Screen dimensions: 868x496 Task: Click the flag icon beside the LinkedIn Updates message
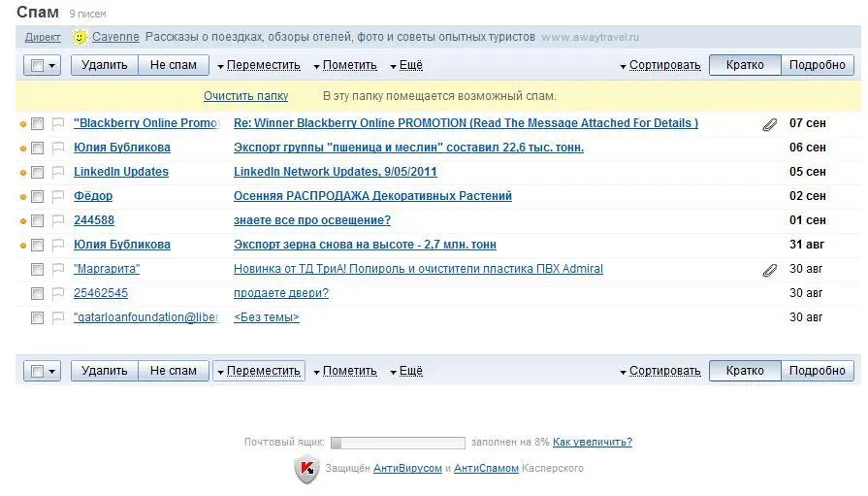pos(58,173)
